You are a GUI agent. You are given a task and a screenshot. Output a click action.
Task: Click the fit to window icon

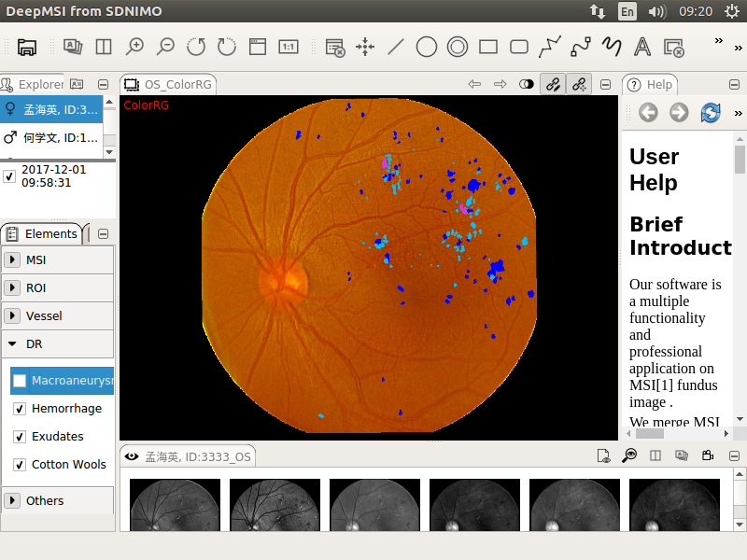(258, 47)
